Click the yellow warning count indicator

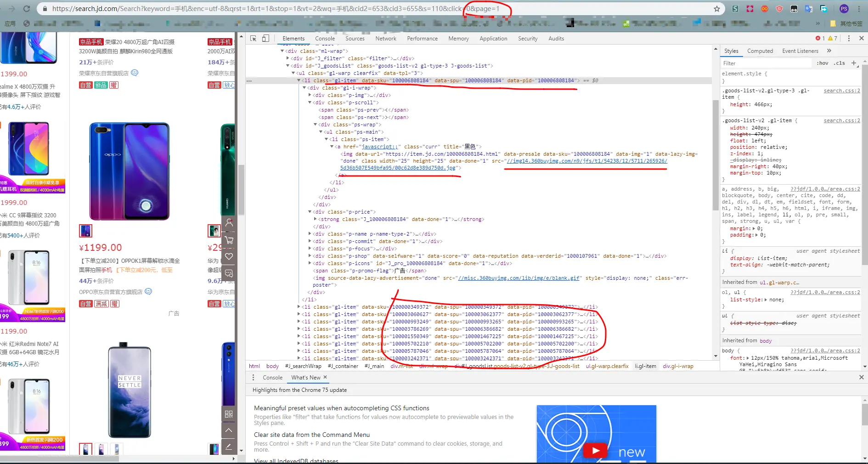point(833,39)
